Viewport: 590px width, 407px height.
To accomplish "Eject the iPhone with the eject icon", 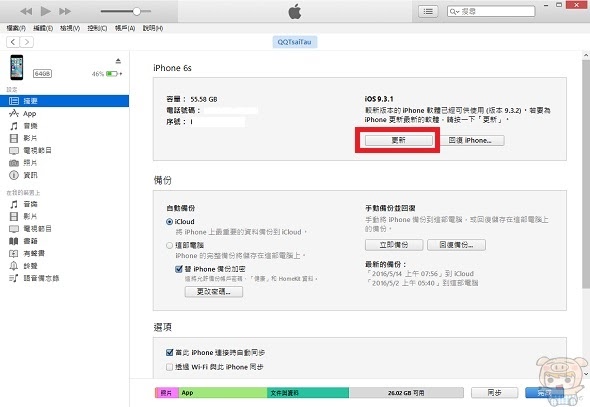I will click(x=118, y=61).
